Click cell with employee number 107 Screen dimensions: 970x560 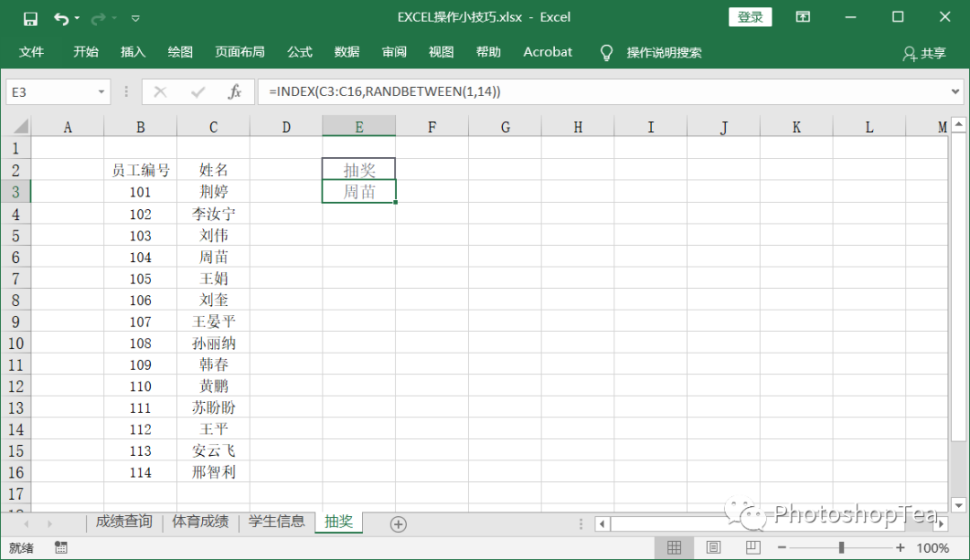point(140,321)
